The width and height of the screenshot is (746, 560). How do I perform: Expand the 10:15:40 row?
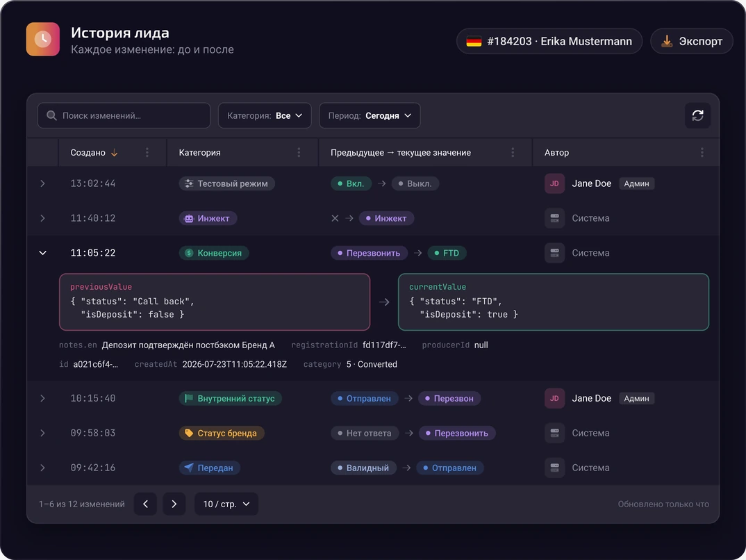[x=43, y=398]
